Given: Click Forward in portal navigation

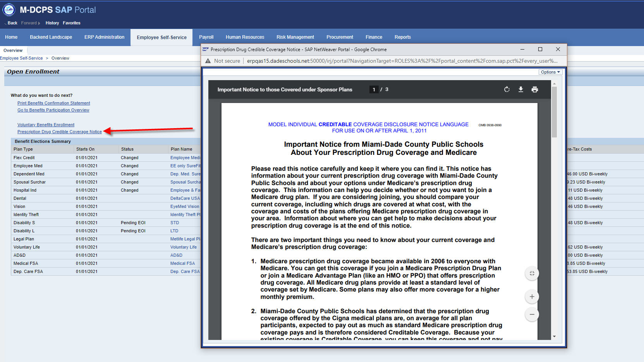Looking at the screenshot, I should 30,23.
